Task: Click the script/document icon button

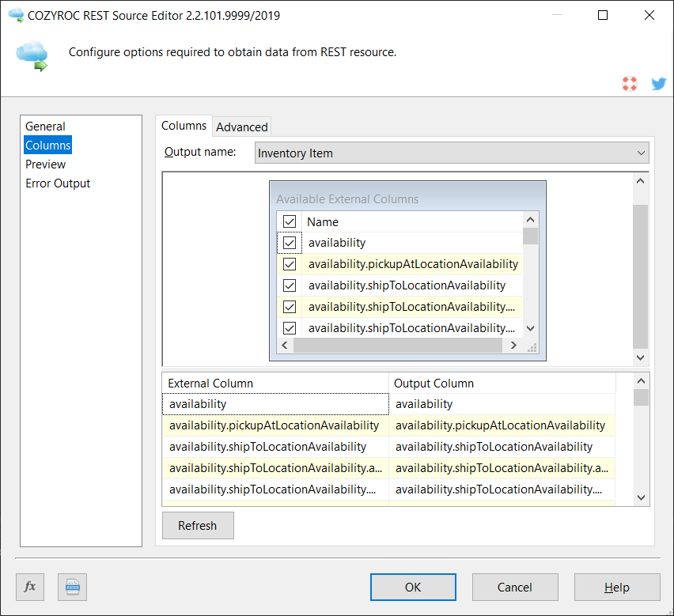Action: coord(72,587)
